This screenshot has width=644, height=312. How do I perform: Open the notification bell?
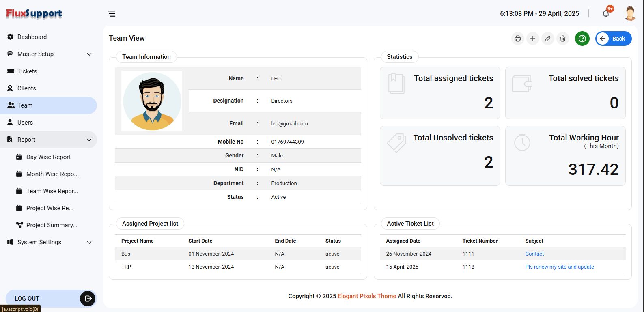(x=606, y=13)
